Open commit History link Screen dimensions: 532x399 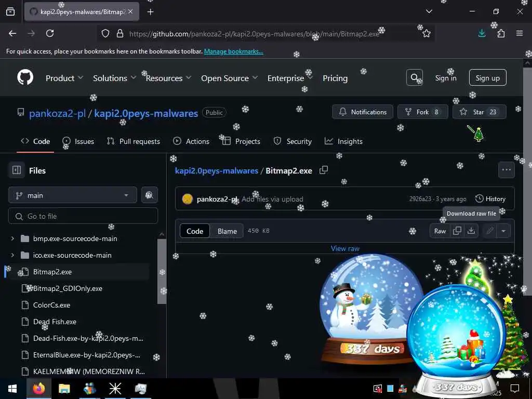(490, 198)
